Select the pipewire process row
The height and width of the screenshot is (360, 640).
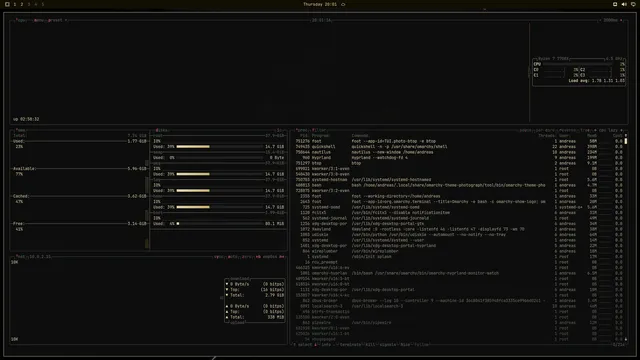[x=459, y=323]
